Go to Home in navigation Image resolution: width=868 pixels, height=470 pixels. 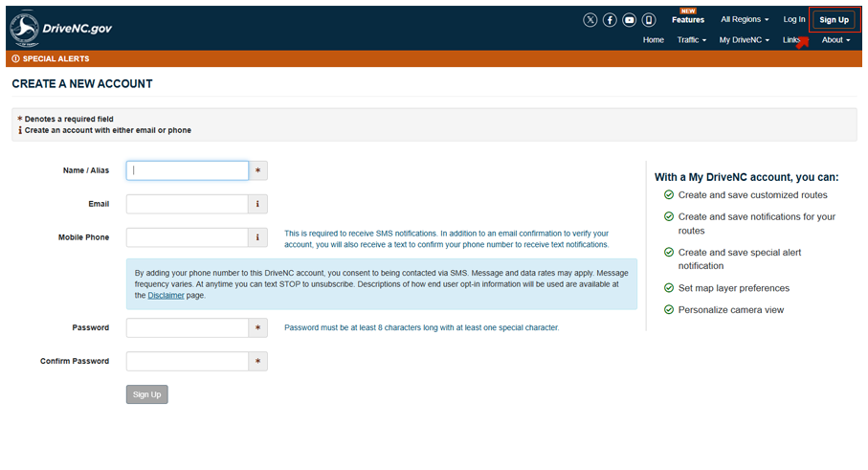tap(654, 40)
